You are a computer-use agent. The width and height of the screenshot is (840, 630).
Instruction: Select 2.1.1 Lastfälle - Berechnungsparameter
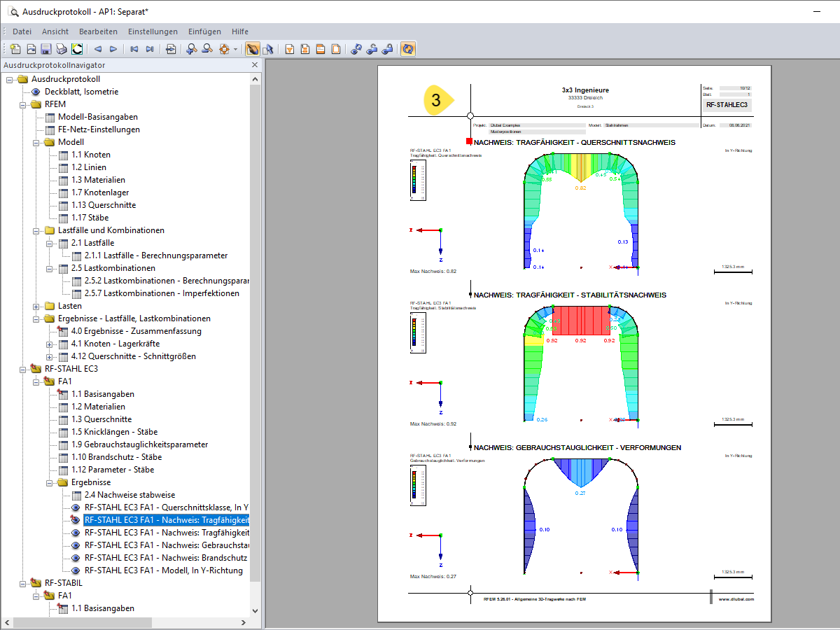coord(156,255)
